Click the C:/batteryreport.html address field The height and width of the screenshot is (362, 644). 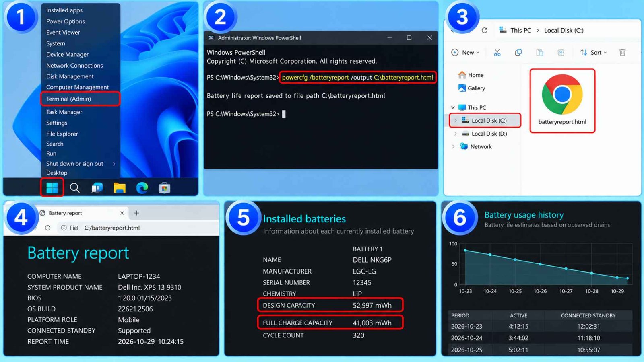(112, 228)
